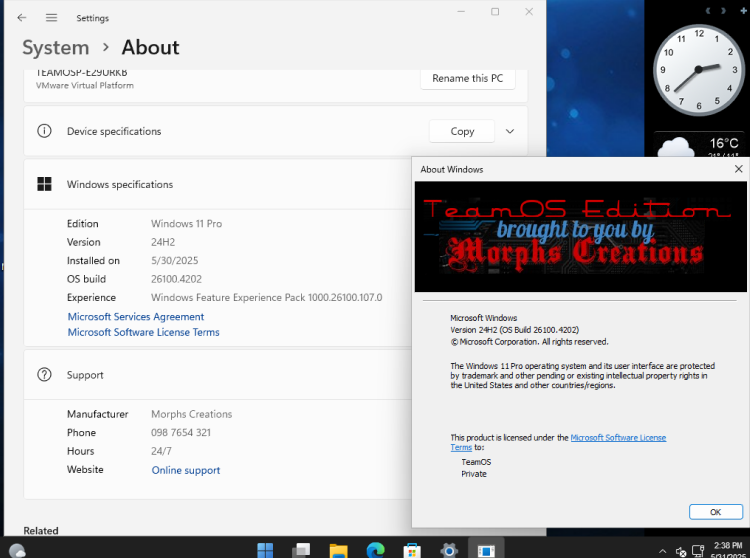Click the gadget bar next arrow
Viewport: 750px width, 558px height.
point(723,11)
